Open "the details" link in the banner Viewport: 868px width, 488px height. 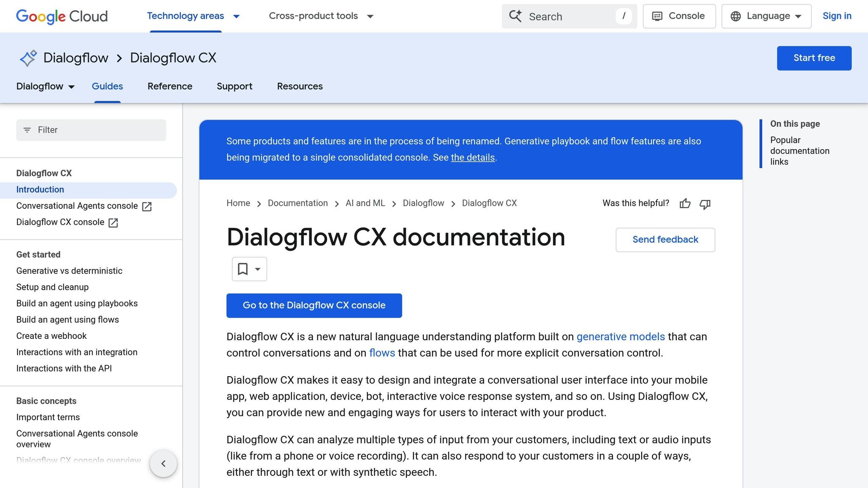pos(473,157)
